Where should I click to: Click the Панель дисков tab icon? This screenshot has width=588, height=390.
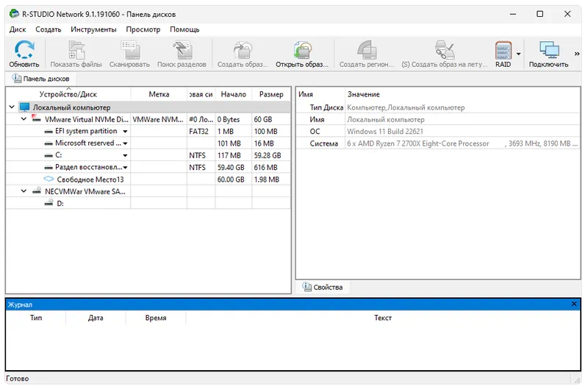click(17, 78)
